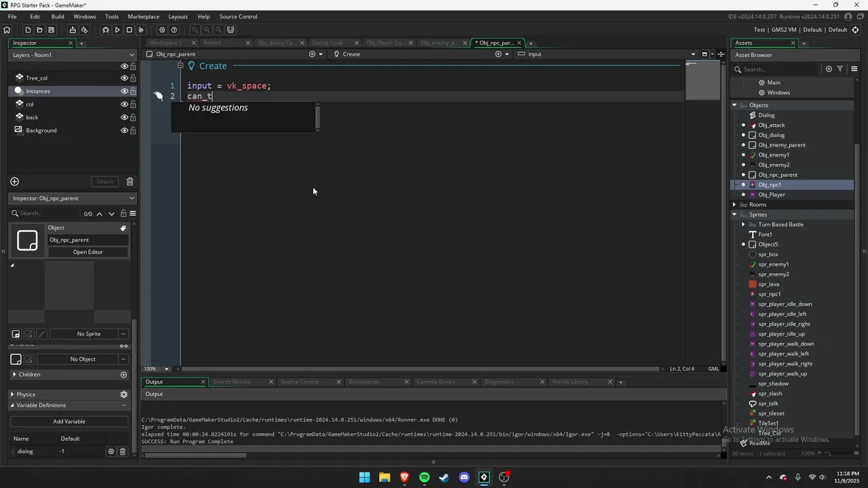Open the Marketplace menu
This screenshot has height=488, width=868.
(x=144, y=16)
